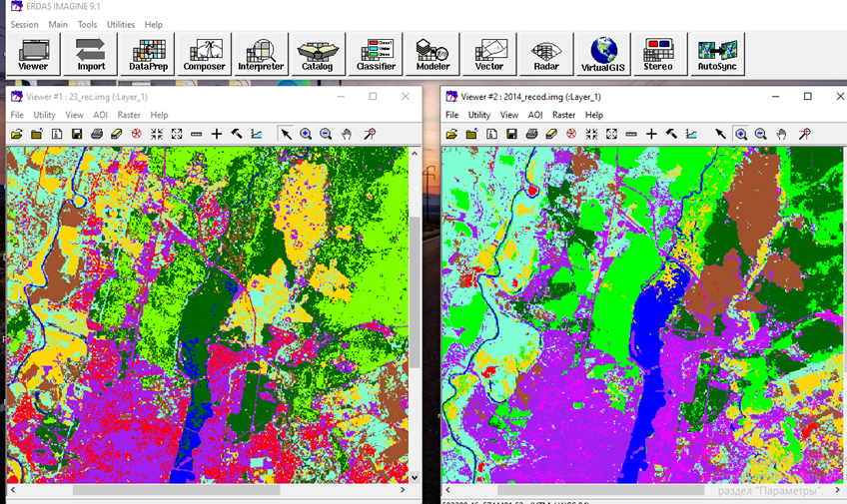This screenshot has width=847, height=504.
Task: Open AOI menu in Viewer #2
Action: click(535, 115)
